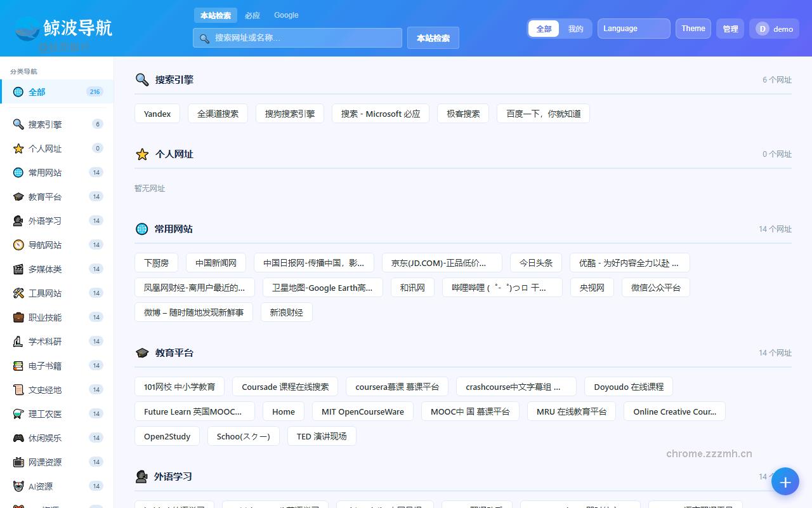
Task: Select AI资源 category in sidebar
Action: coord(57,486)
